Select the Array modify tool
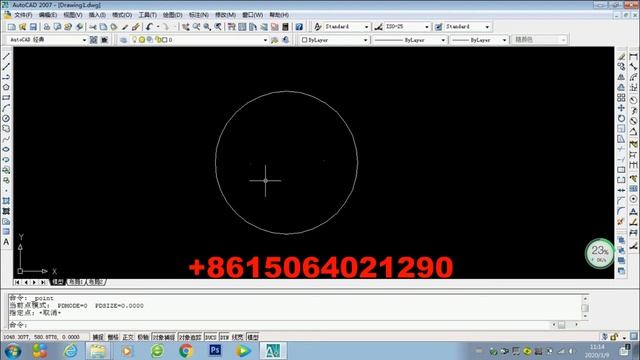 pyautogui.click(x=621, y=98)
